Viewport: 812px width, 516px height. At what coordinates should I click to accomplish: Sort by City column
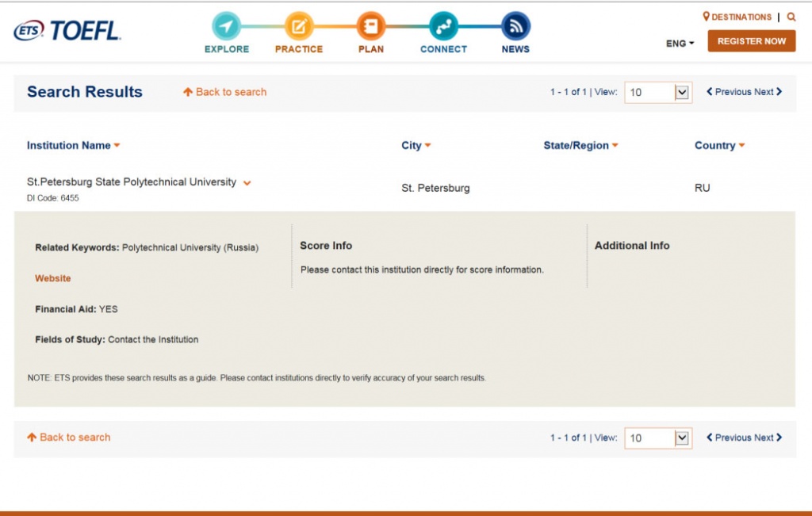pyautogui.click(x=416, y=145)
